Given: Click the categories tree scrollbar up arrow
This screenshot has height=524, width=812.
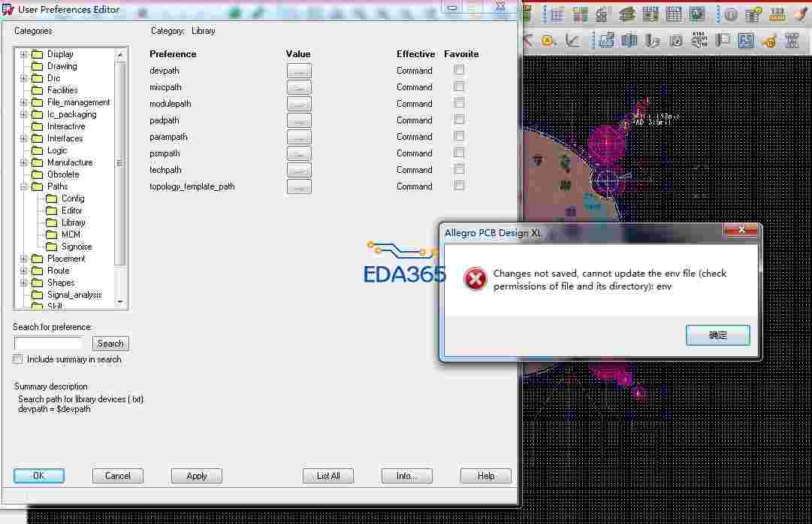Looking at the screenshot, I should tap(120, 54).
